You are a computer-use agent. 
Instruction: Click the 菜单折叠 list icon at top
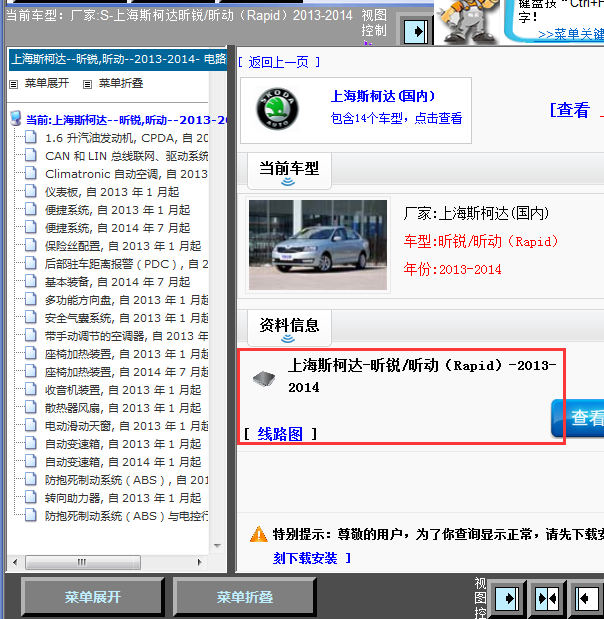(87, 84)
